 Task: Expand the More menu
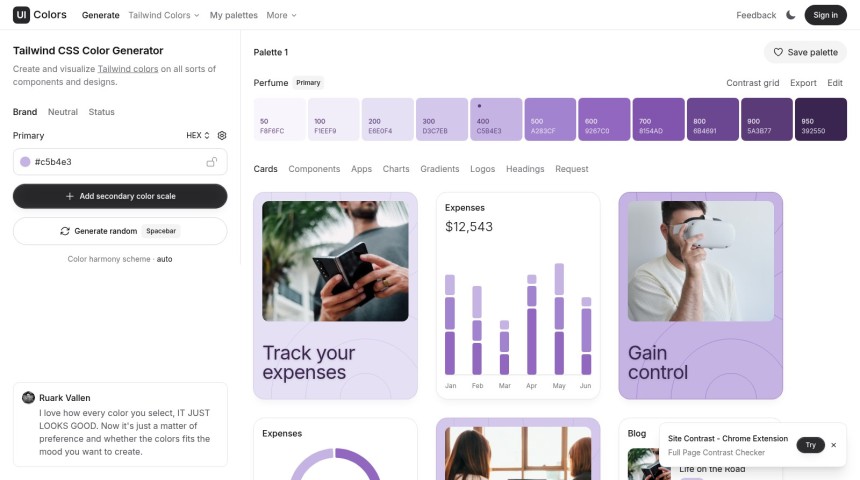coord(281,15)
